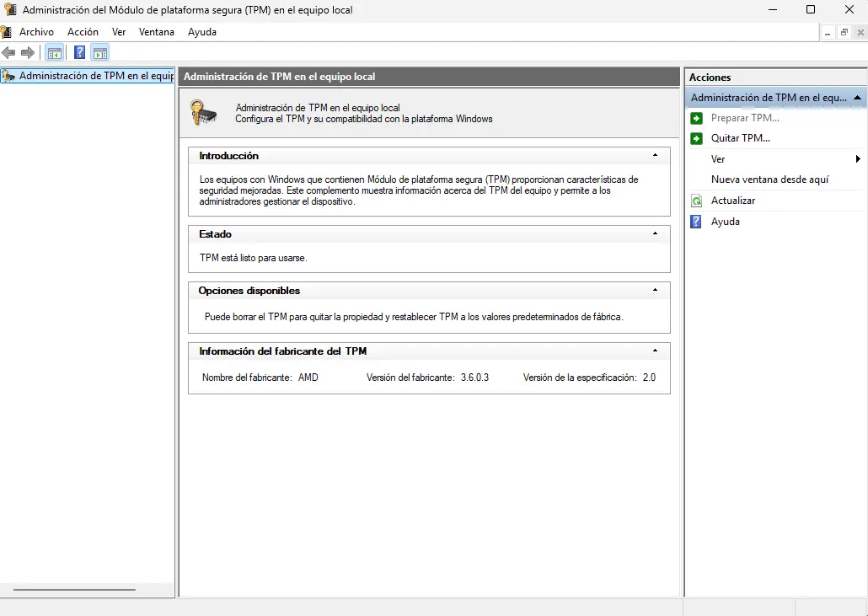Screen dimensions: 868x616
Task: Select Administración de TPM tree node
Action: (x=88, y=76)
